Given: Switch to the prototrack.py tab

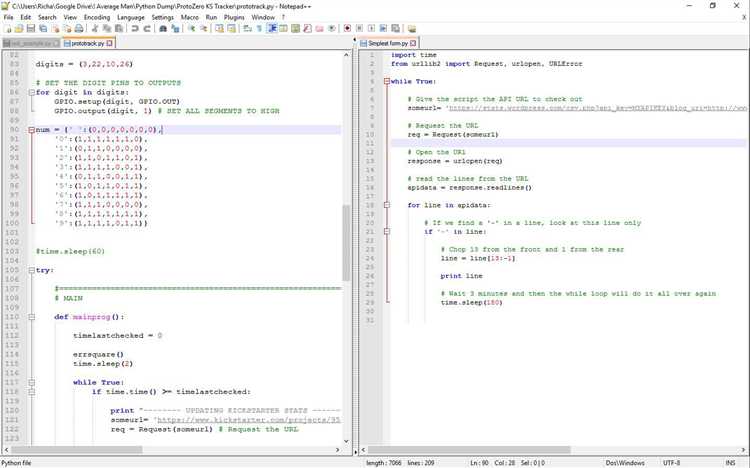Looking at the screenshot, I should point(88,43).
